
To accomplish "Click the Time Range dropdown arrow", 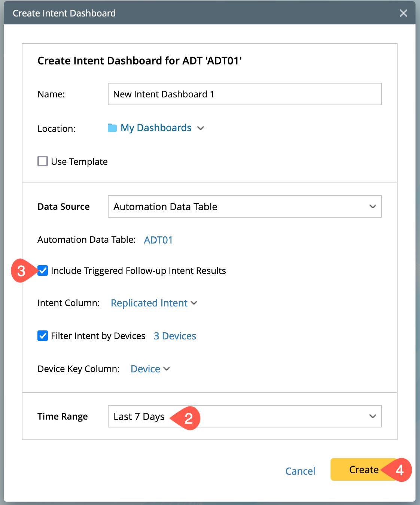I will click(372, 416).
